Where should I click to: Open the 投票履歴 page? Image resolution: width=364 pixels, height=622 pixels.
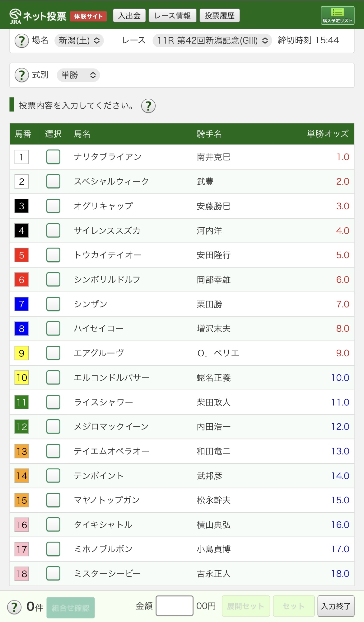pyautogui.click(x=219, y=16)
